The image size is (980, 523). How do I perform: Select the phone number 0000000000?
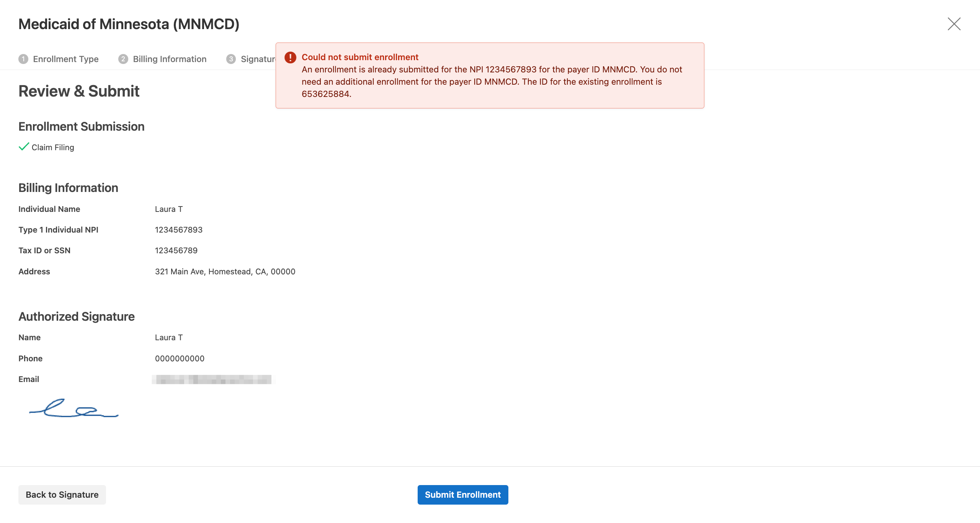pos(180,359)
